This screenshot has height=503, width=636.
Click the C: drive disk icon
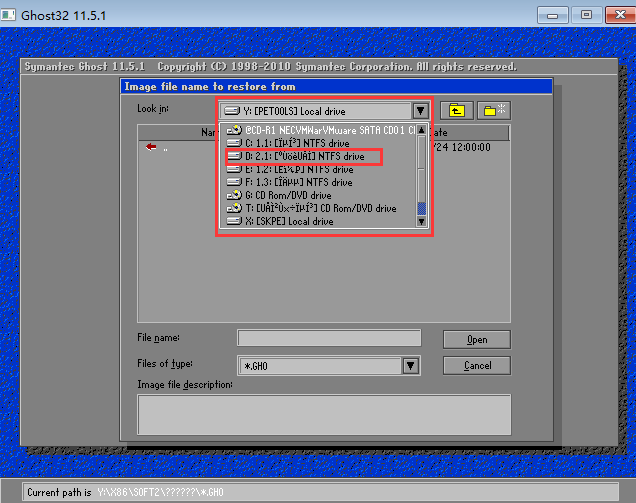(x=233, y=144)
